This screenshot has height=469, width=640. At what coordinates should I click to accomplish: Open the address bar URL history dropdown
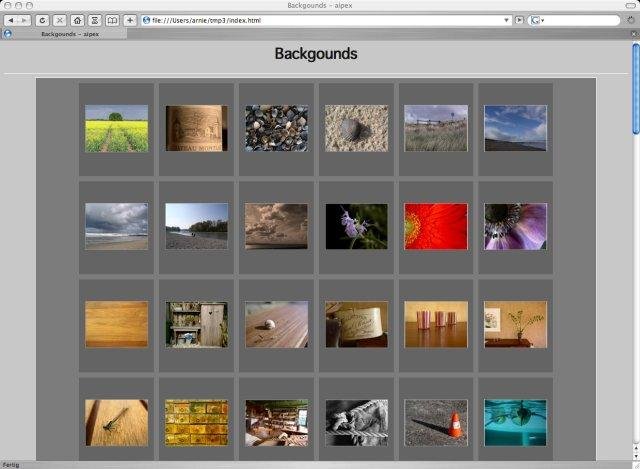tap(506, 20)
